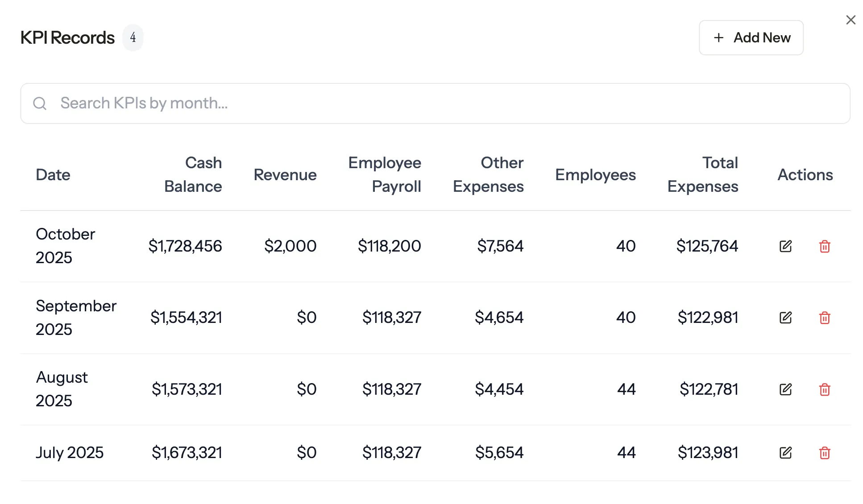The image size is (863, 504).
Task: Close the KPI Records dialog
Action: (851, 20)
